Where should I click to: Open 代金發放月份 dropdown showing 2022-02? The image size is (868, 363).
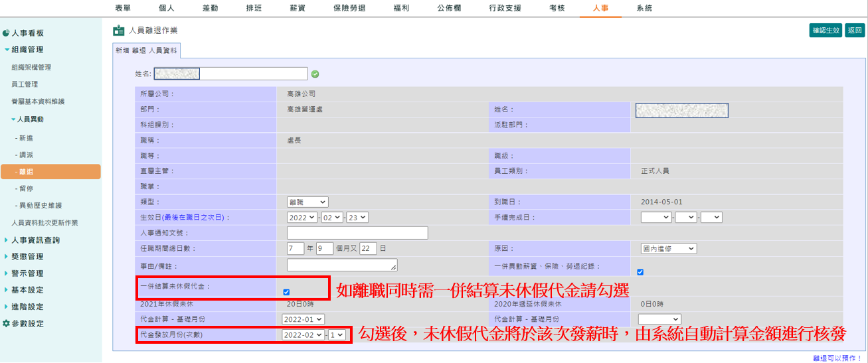click(304, 335)
